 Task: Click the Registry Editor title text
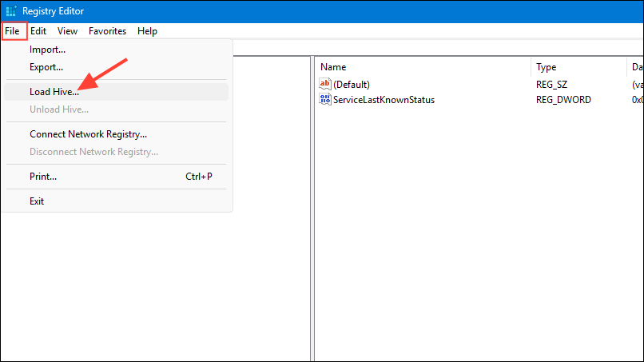point(53,11)
